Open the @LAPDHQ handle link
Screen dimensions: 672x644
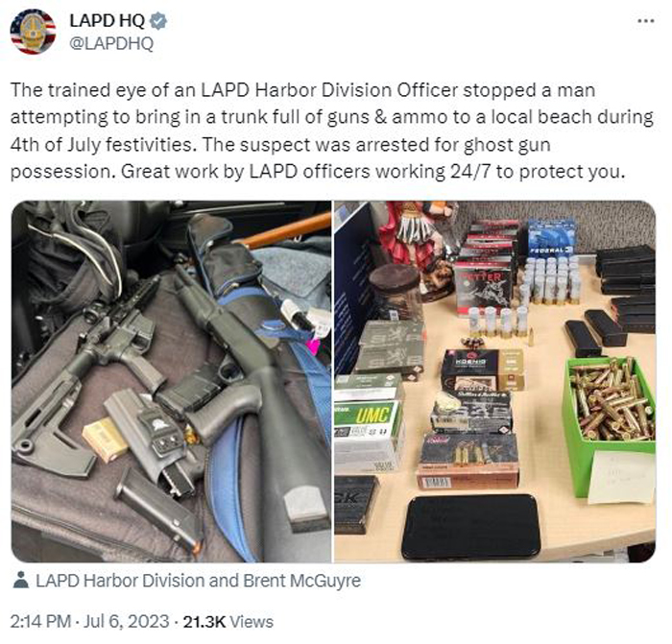pos(111,43)
